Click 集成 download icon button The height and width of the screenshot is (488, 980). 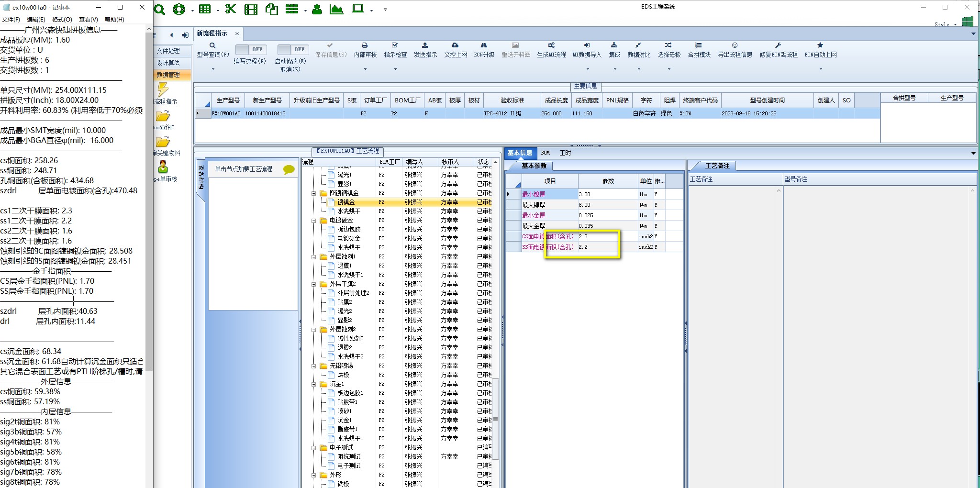[x=614, y=50]
